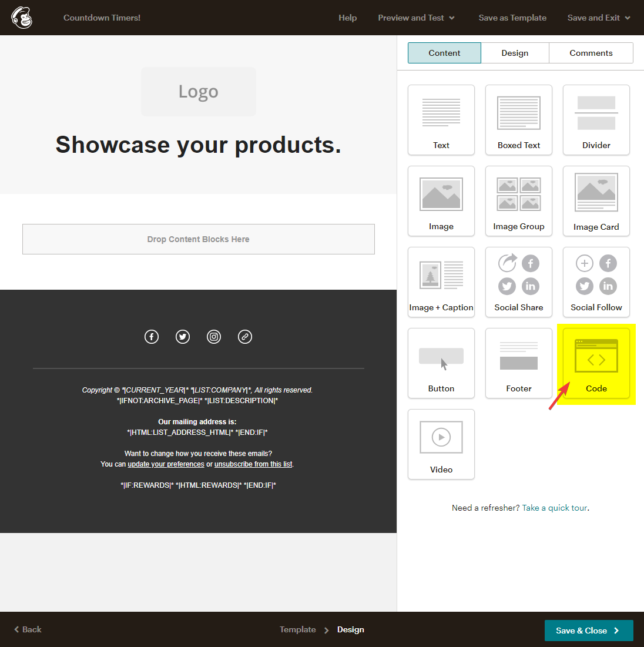644x647 pixels.
Task: Expand the Save and Exit menu
Action: coord(598,18)
